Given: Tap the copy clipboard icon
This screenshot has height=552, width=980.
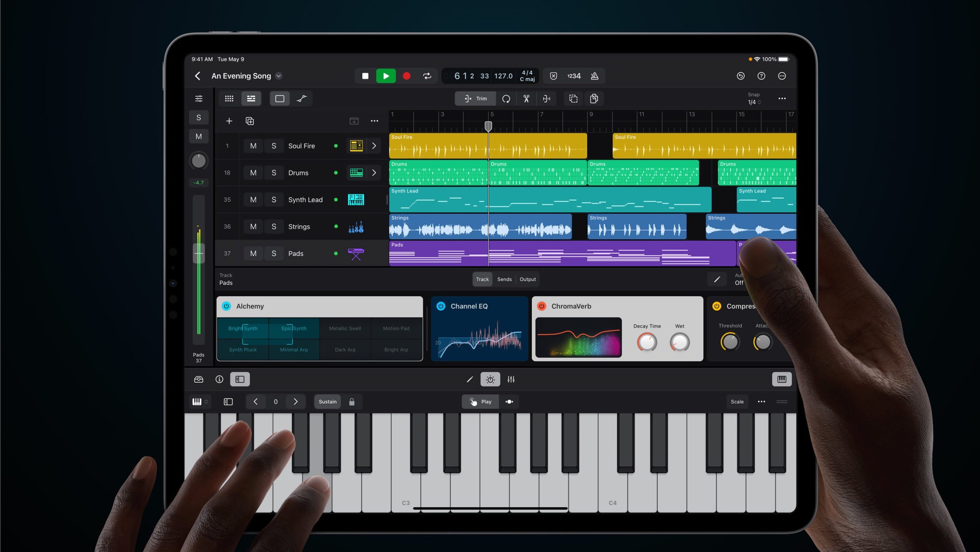Looking at the screenshot, I should pos(594,99).
